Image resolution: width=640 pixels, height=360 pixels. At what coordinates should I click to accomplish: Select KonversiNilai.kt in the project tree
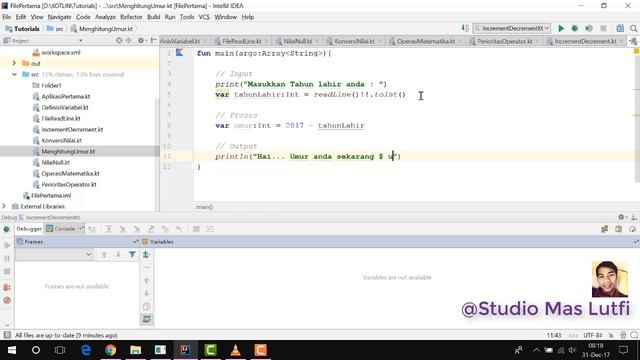tap(61, 140)
